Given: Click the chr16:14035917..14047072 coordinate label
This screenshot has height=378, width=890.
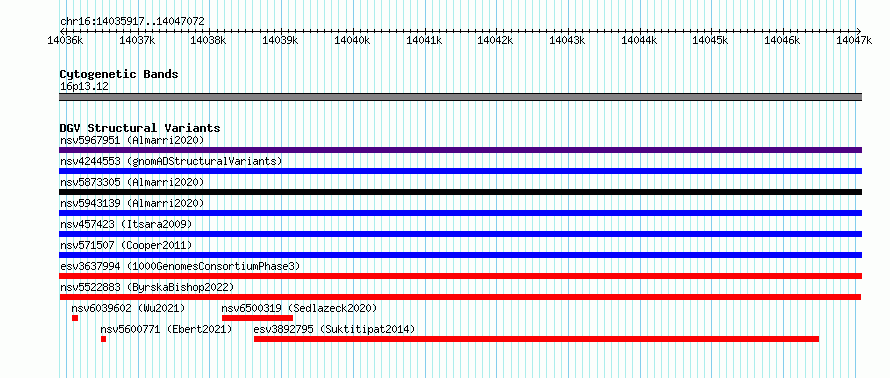Looking at the screenshot, I should pyautogui.click(x=132, y=22).
